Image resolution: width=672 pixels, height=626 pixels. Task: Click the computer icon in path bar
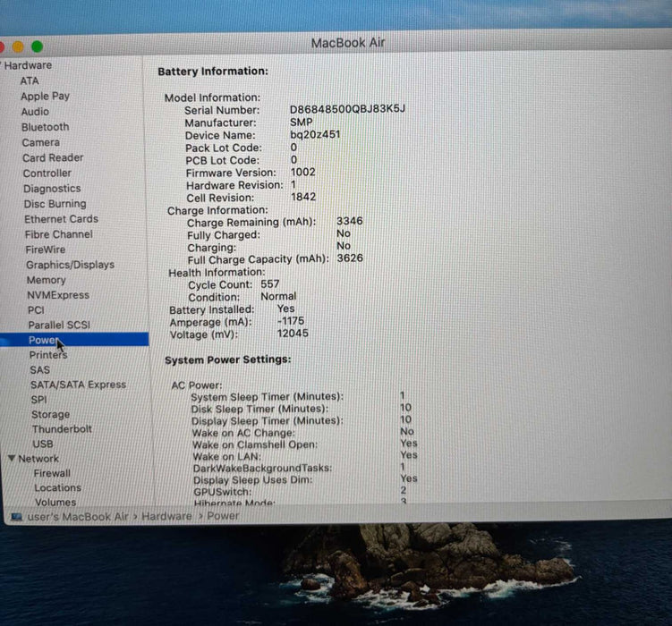[17, 517]
